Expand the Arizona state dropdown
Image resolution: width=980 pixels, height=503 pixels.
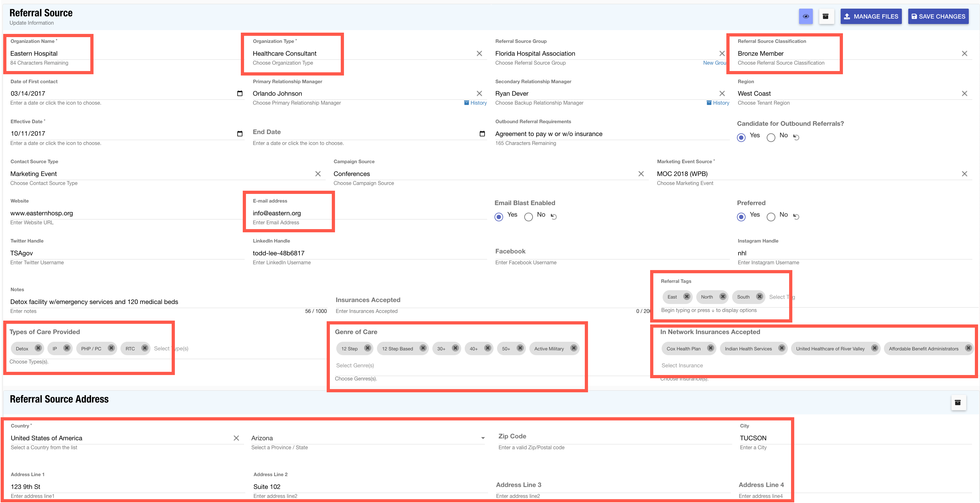(x=483, y=438)
